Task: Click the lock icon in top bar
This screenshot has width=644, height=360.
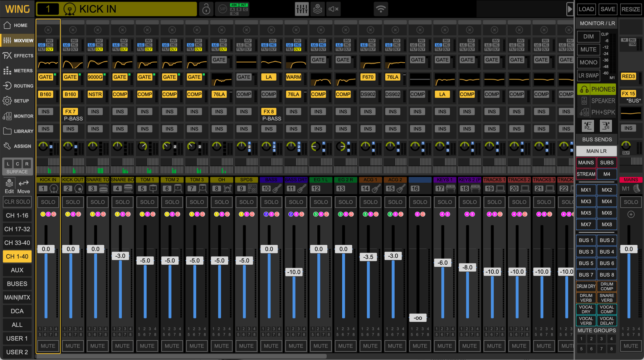Action: [206, 9]
